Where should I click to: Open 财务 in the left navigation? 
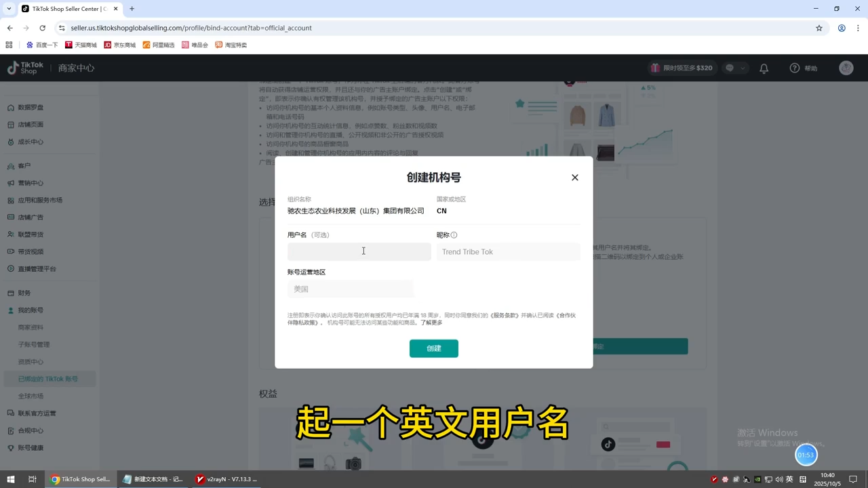click(24, 293)
